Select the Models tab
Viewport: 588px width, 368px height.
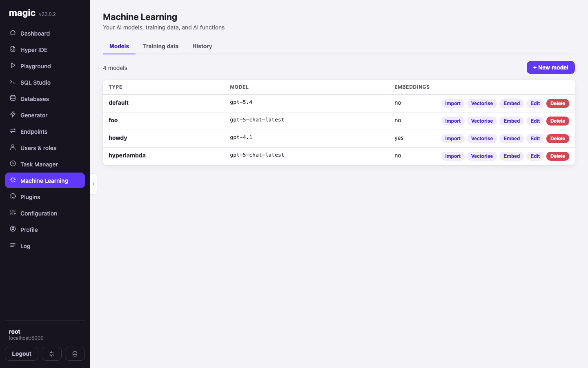pos(119,46)
